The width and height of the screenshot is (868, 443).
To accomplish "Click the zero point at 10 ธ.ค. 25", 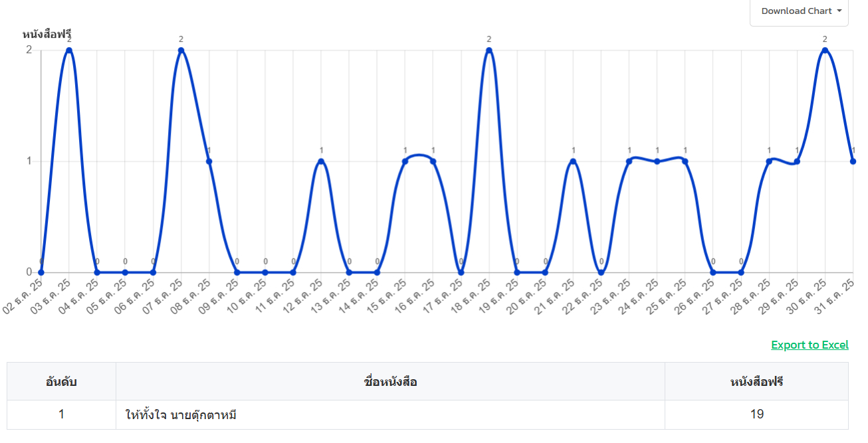I will tap(265, 272).
